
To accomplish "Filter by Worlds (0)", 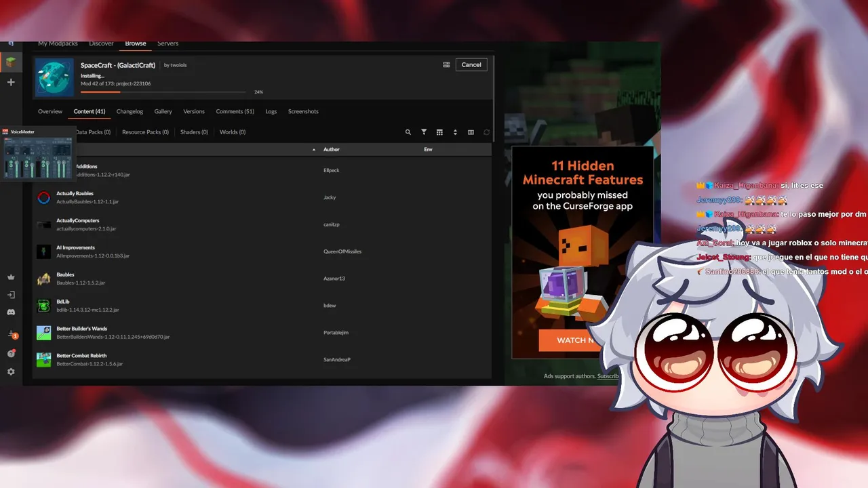I will pos(233,132).
